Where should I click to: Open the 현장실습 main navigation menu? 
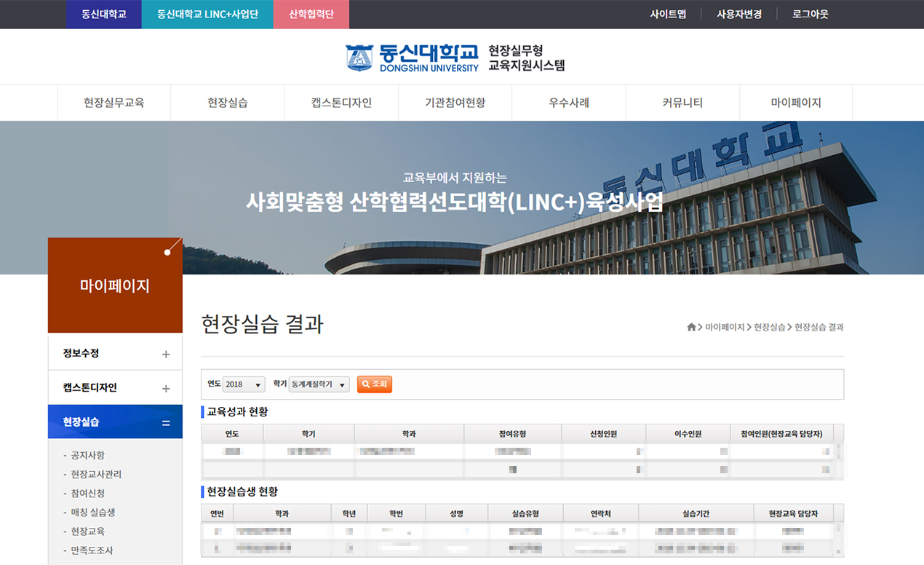coord(228,103)
